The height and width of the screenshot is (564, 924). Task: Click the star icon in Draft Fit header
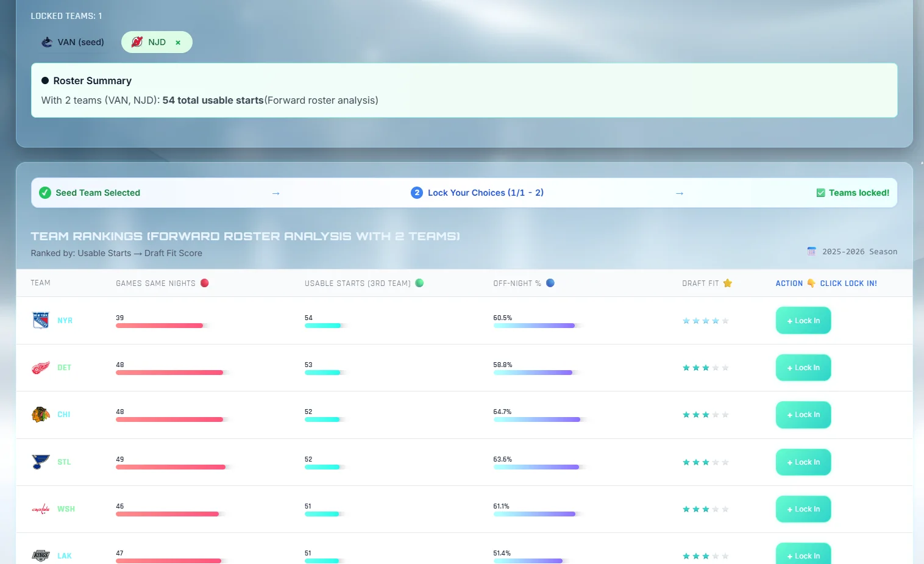pyautogui.click(x=728, y=283)
